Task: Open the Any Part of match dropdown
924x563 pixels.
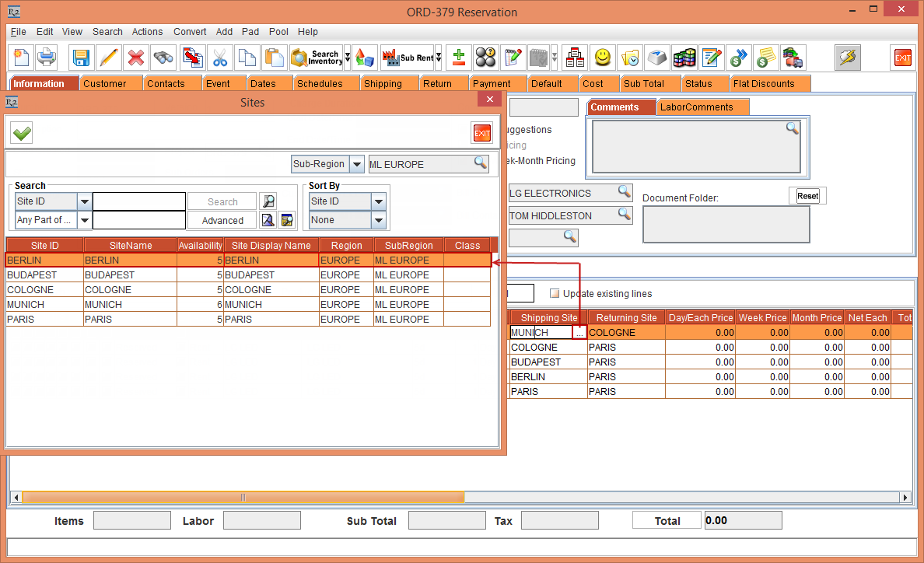Action: click(84, 221)
